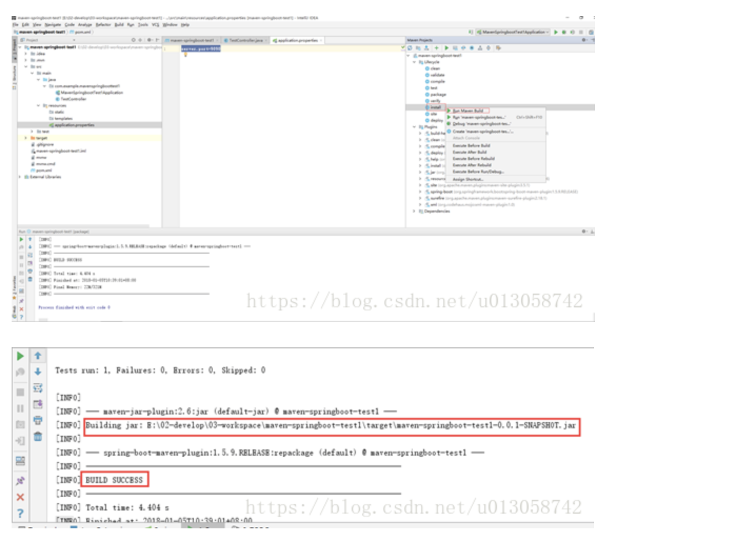Toggle Maven skip tests mode icon
756x541 pixels.
pyautogui.click(x=472, y=48)
